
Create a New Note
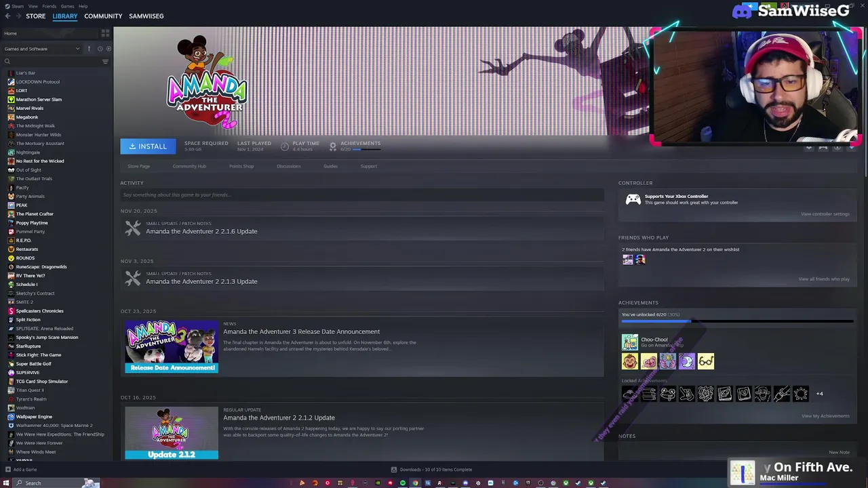[x=839, y=452]
